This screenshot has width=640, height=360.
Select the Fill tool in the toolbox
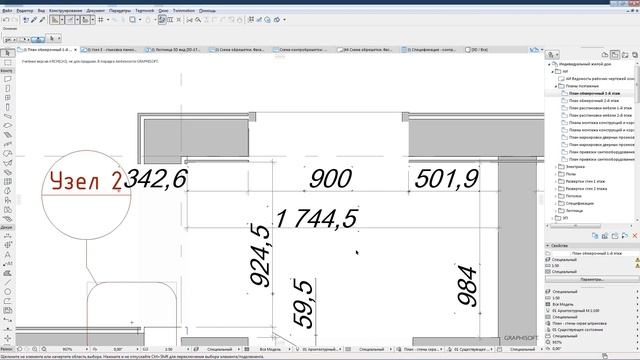(x=7, y=273)
